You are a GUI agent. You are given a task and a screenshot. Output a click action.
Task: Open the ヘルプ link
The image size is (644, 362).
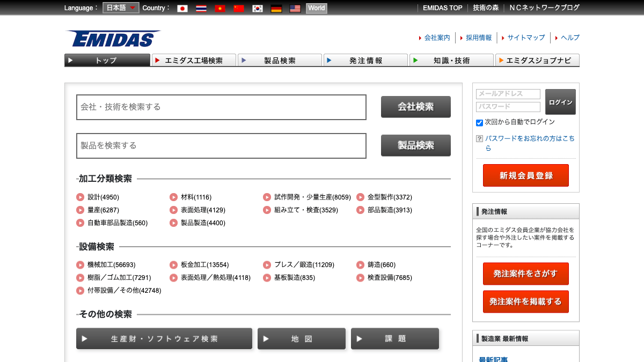pos(570,38)
